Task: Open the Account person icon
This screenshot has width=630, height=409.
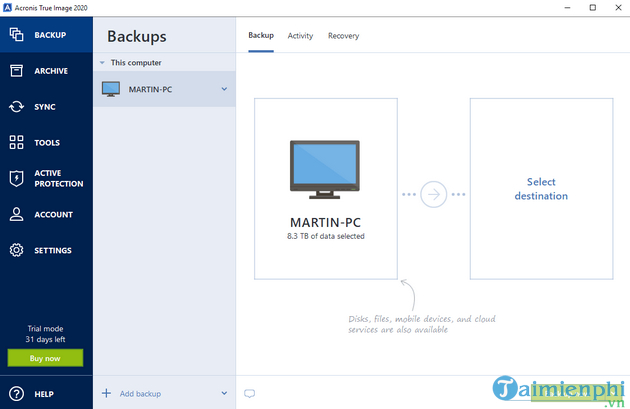Action: pyautogui.click(x=16, y=214)
